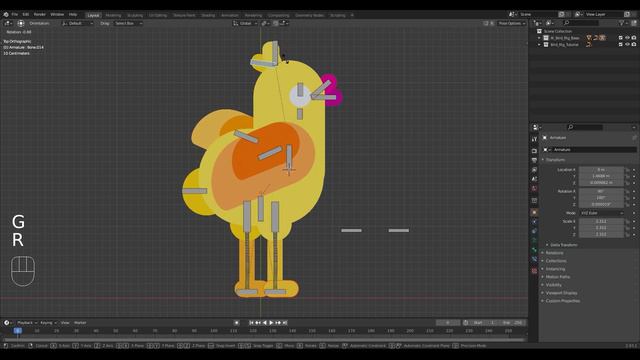Open the Render properties tab
The height and width of the screenshot is (360, 640).
(x=534, y=151)
